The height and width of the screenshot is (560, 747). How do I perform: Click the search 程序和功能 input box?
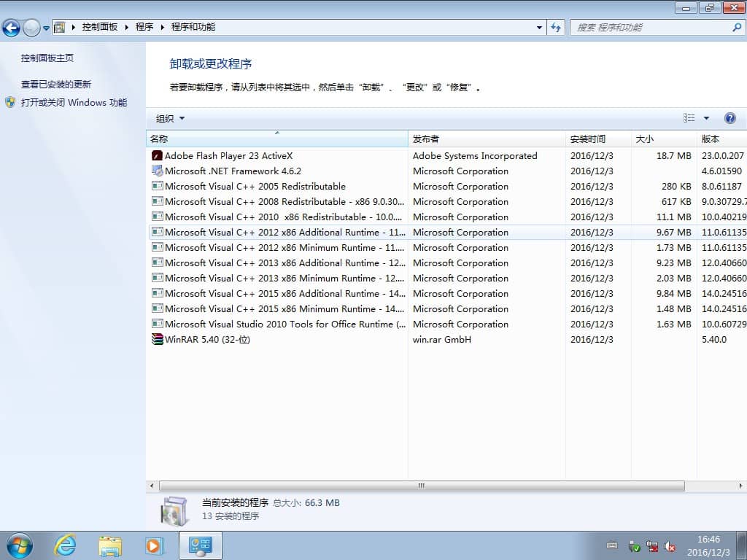click(x=649, y=27)
